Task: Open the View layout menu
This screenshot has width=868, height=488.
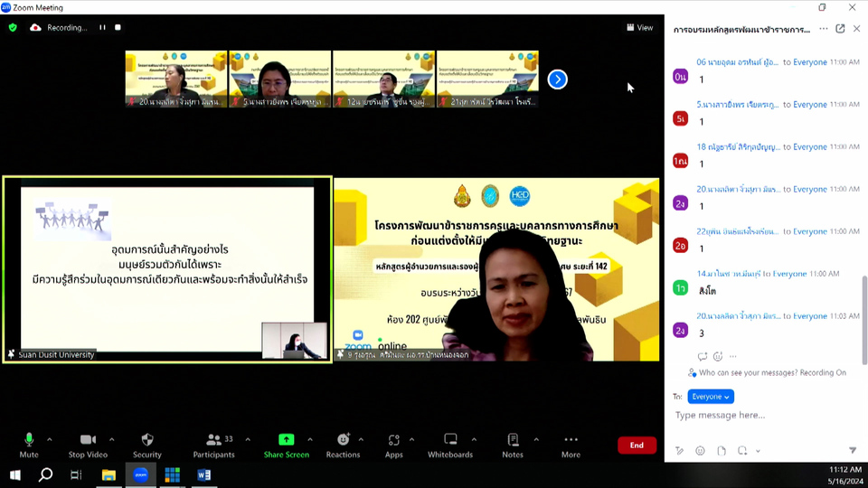Action: 640,28
